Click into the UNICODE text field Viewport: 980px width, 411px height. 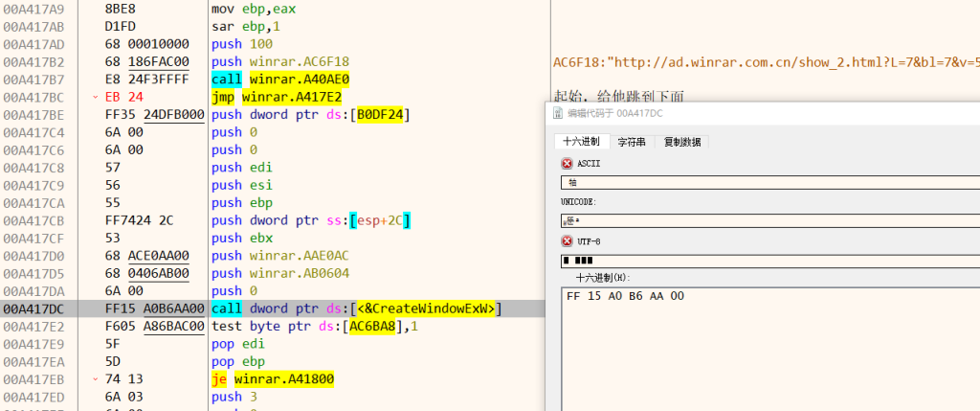click(x=766, y=220)
